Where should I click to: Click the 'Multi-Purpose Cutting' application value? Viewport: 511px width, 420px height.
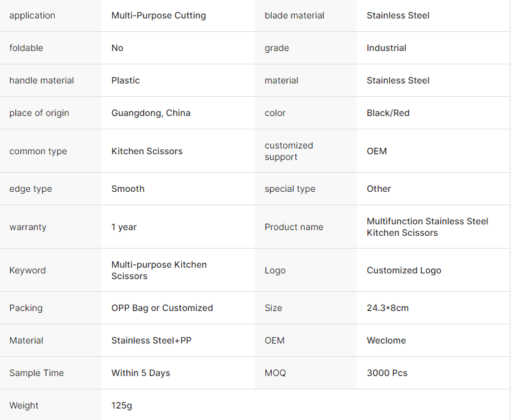pos(158,15)
